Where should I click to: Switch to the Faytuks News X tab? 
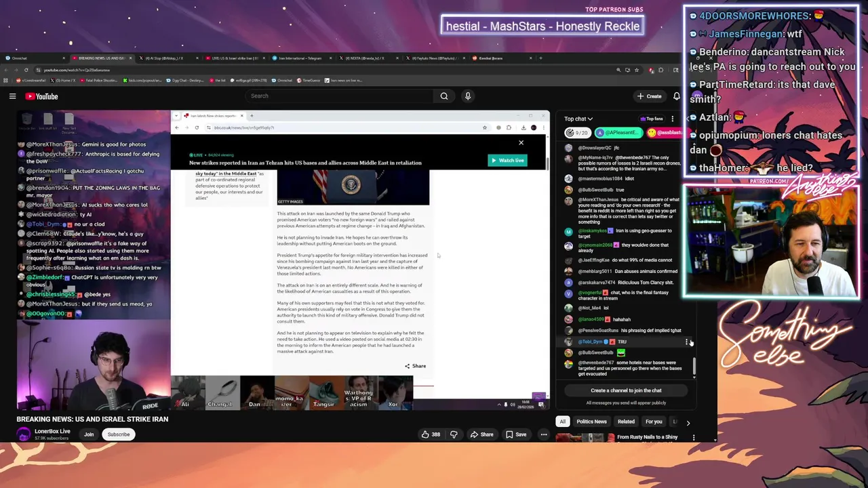click(x=435, y=58)
